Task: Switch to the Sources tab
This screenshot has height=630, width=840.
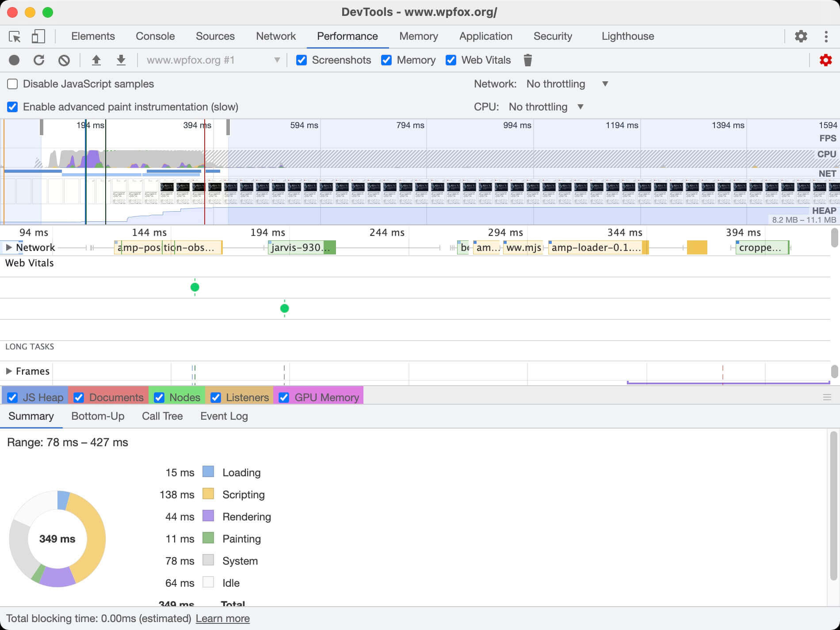Action: click(x=215, y=36)
